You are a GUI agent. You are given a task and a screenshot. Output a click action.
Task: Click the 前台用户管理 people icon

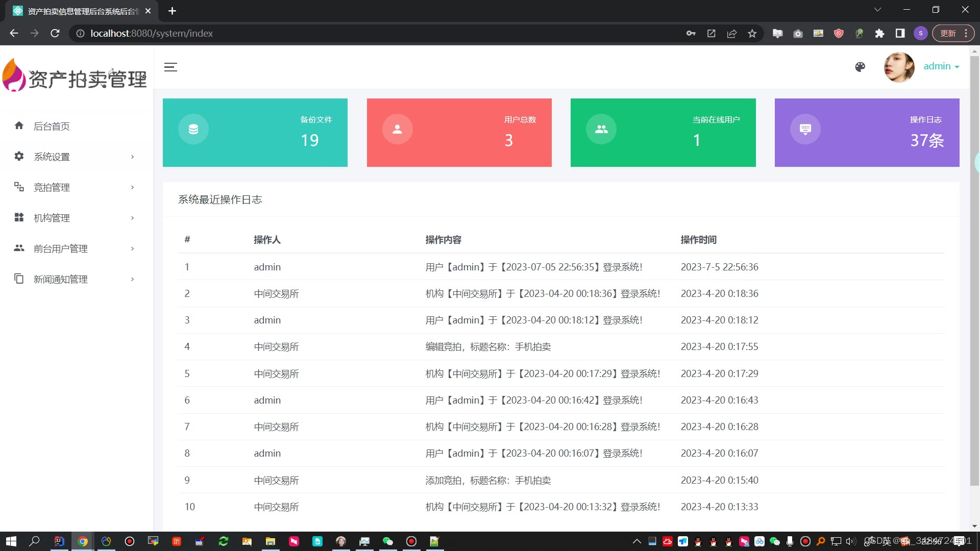pyautogui.click(x=19, y=248)
